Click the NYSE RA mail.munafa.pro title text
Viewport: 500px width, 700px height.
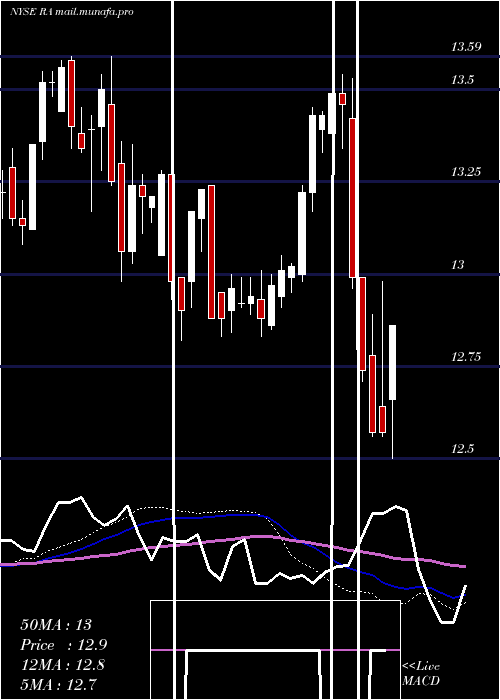click(x=72, y=12)
